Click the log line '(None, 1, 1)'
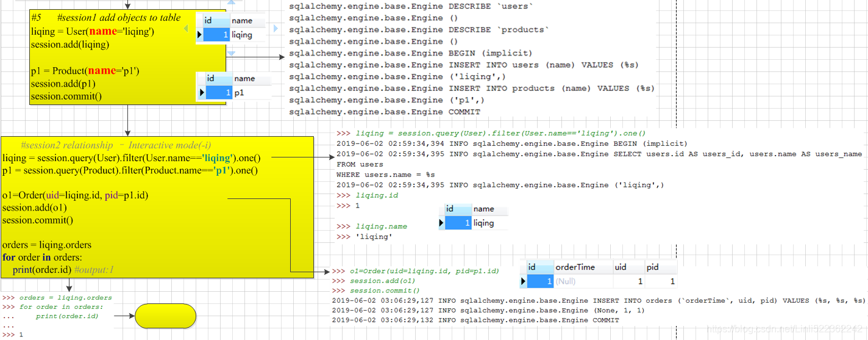Screen dimensions: 868x340 click(x=488, y=310)
